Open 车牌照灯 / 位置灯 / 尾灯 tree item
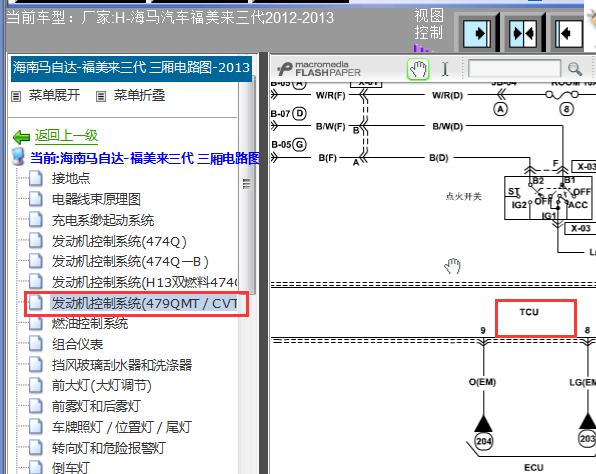 point(122,427)
